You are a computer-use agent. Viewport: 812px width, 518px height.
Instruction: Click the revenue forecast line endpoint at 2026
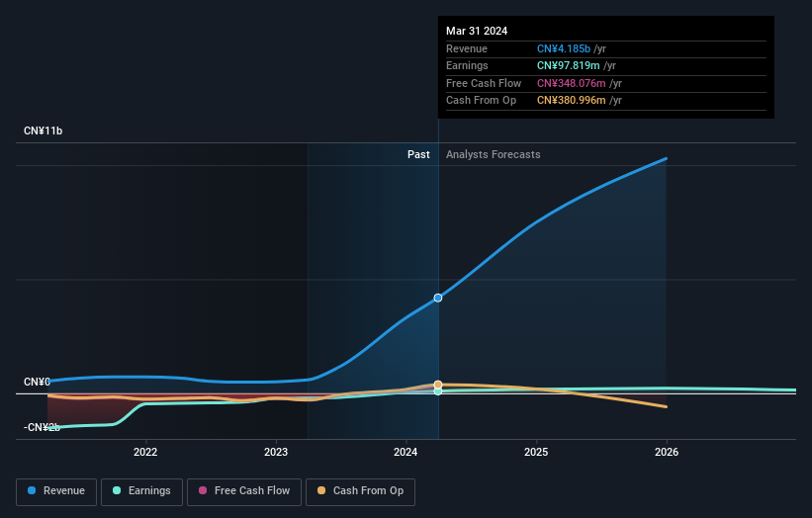tap(666, 158)
